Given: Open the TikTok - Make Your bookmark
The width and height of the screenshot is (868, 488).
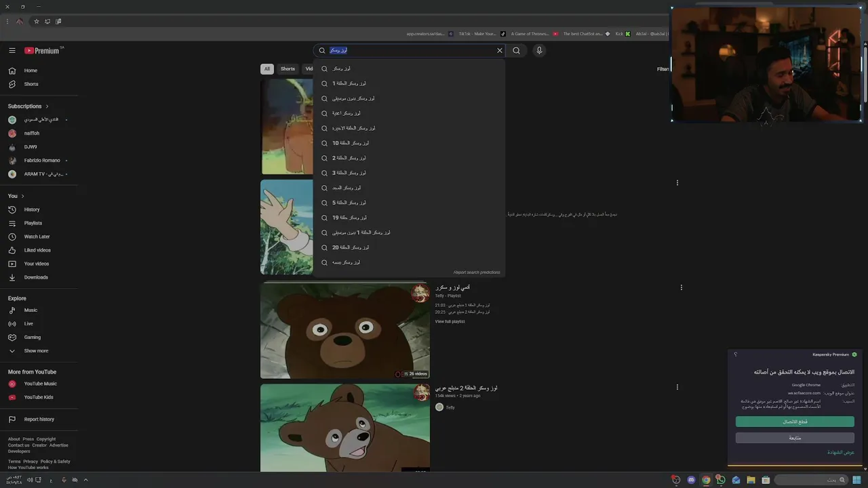Looking at the screenshot, I should click(x=473, y=34).
